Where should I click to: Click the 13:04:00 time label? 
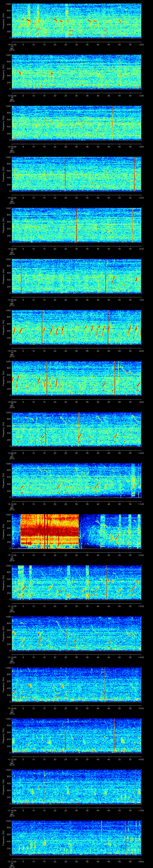pos(12,197)
